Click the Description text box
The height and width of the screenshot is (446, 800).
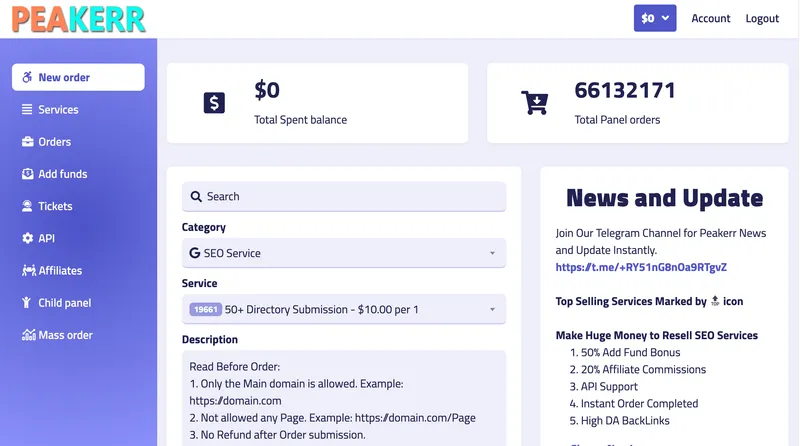point(344,398)
